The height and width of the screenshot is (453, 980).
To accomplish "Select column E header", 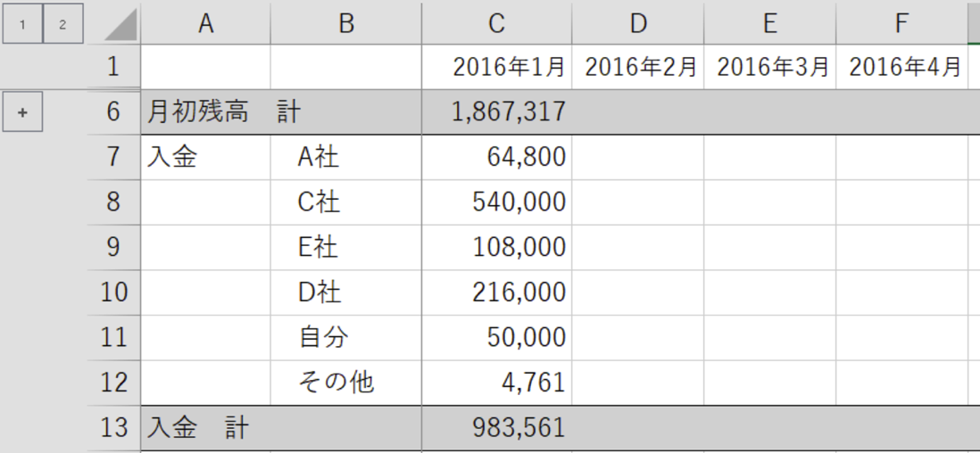I will (x=770, y=24).
